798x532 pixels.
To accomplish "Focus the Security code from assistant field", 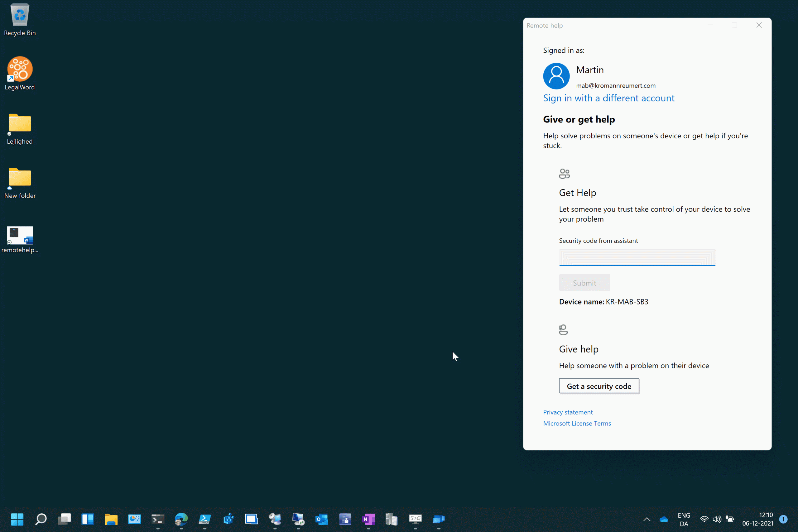I will 637,257.
